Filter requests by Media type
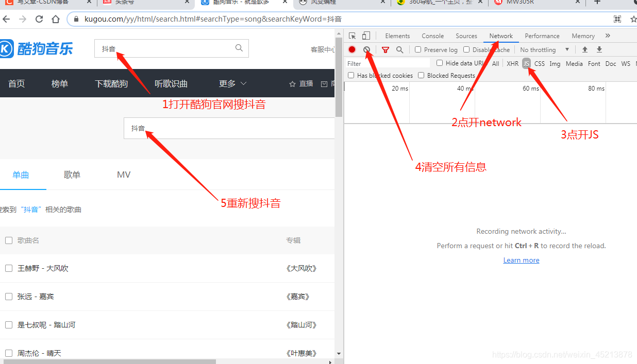Image resolution: width=637 pixels, height=364 pixels. tap(574, 63)
